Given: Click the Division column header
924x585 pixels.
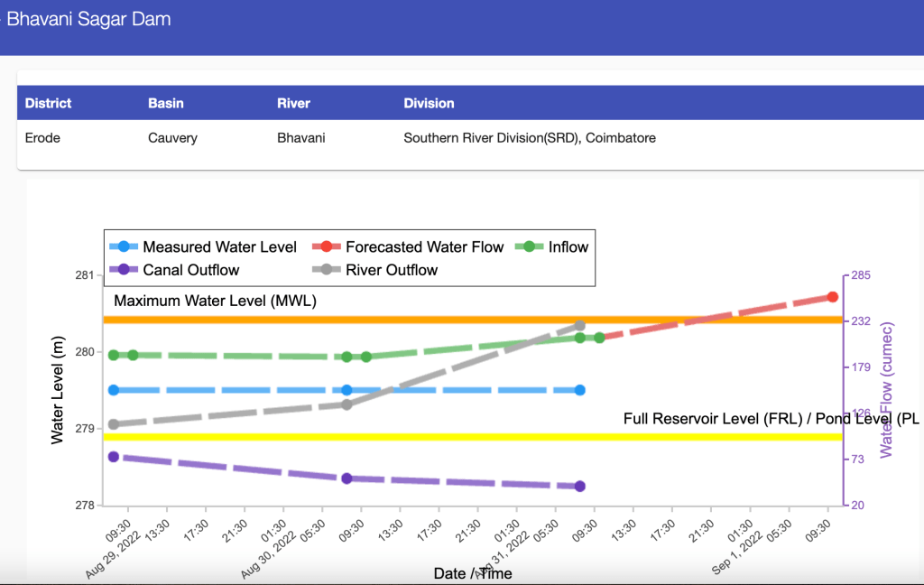Looking at the screenshot, I should 429,103.
